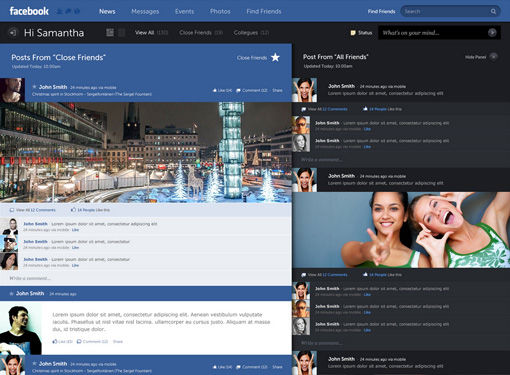Click the thumbs-up likes count below two-girls photo
This screenshot has width=510, height=375.
point(382,275)
